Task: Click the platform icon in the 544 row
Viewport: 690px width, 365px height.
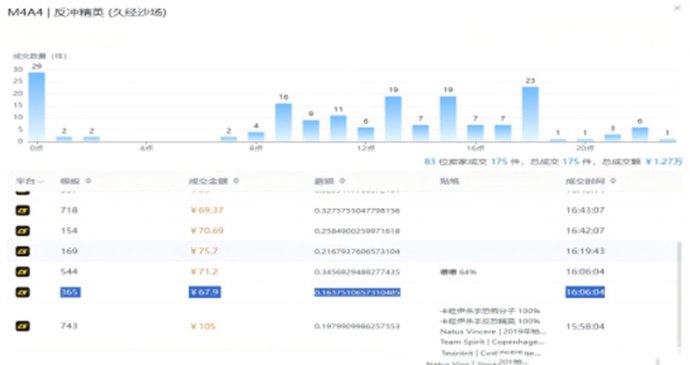Action: (x=23, y=272)
